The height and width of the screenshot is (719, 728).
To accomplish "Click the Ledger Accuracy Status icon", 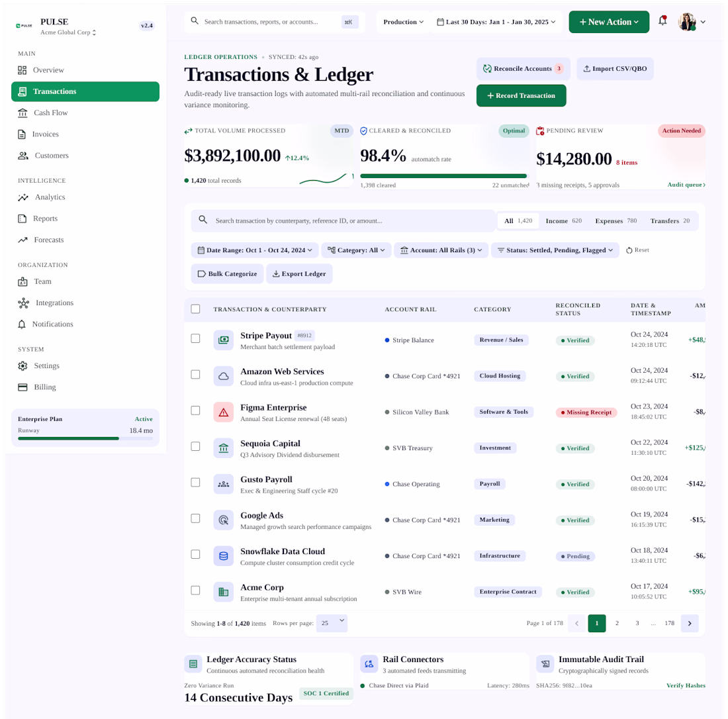I will (x=193, y=664).
